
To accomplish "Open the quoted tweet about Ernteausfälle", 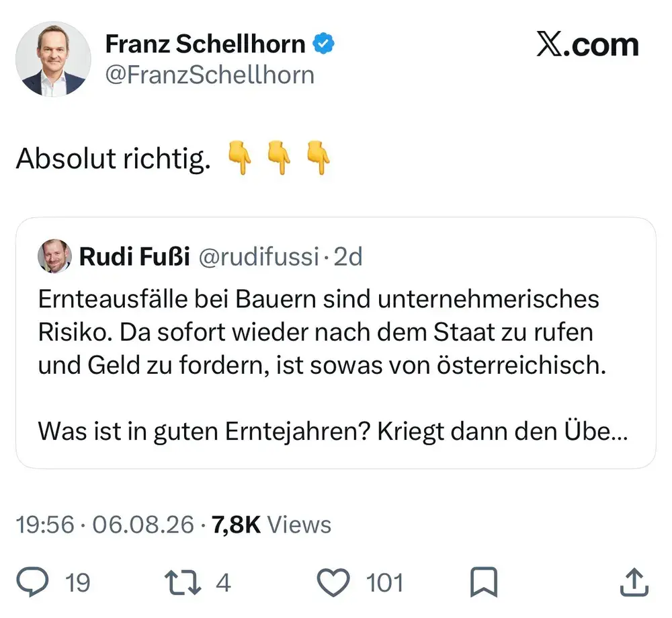I will [x=336, y=343].
